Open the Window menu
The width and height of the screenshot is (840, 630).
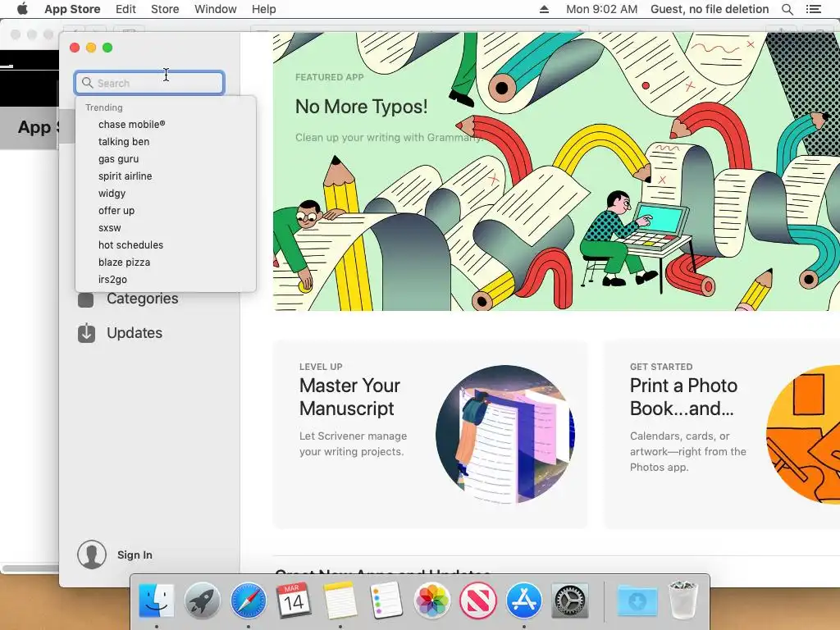(216, 9)
